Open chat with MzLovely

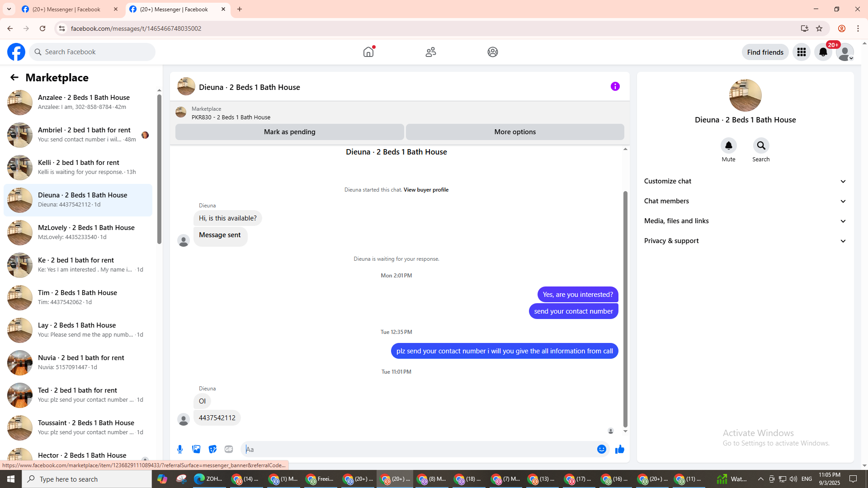pos(78,233)
